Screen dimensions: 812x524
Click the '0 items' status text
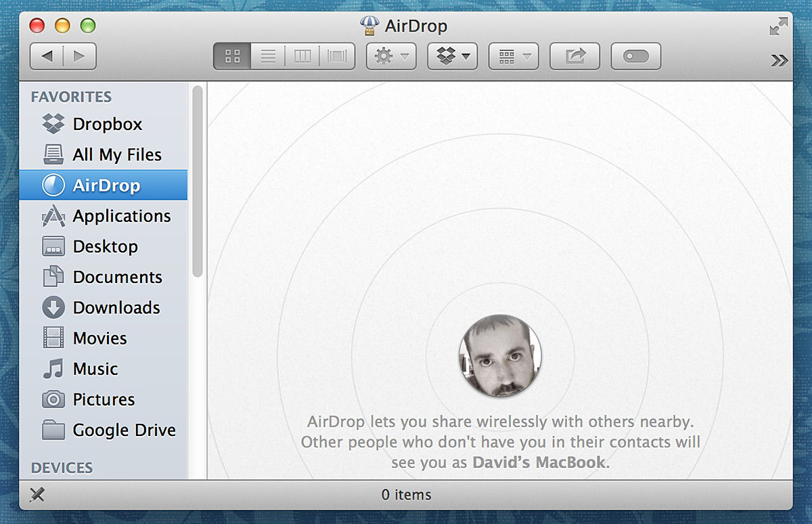tap(406, 495)
